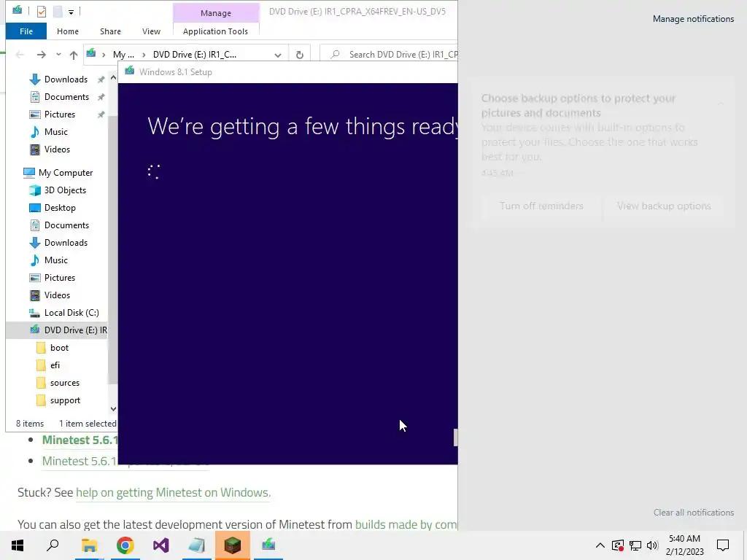Select Local Disk (C:)
Screen dimensions: 747x560
tap(71, 313)
